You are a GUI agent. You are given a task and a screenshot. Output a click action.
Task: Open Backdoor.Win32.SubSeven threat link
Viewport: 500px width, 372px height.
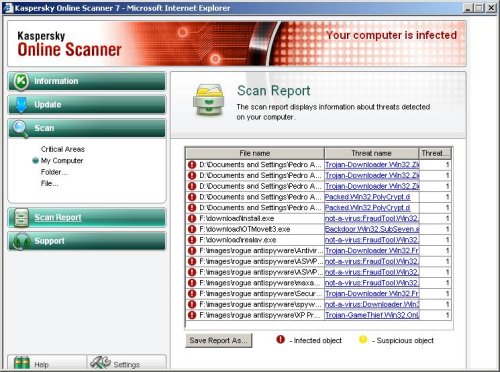pyautogui.click(x=372, y=229)
